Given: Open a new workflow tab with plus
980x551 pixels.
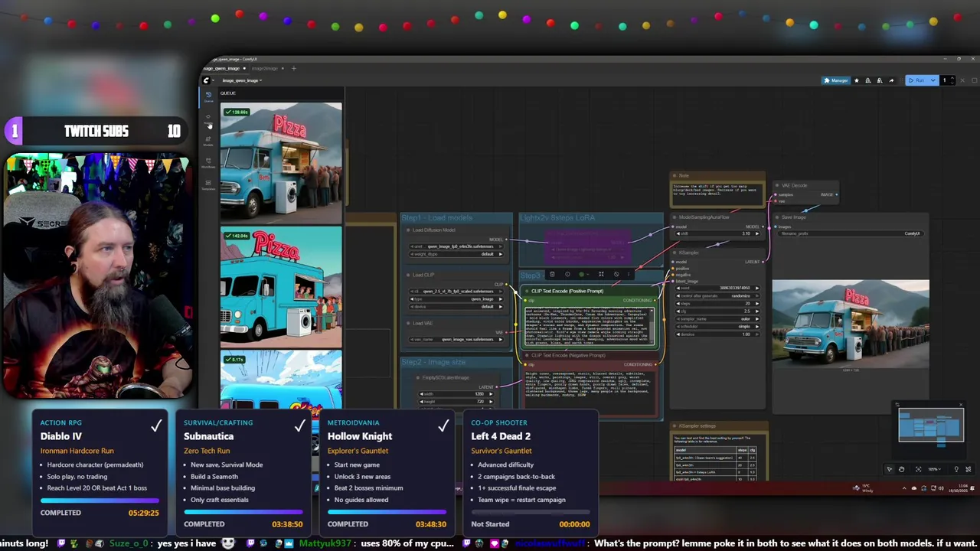Looking at the screenshot, I should coord(294,68).
